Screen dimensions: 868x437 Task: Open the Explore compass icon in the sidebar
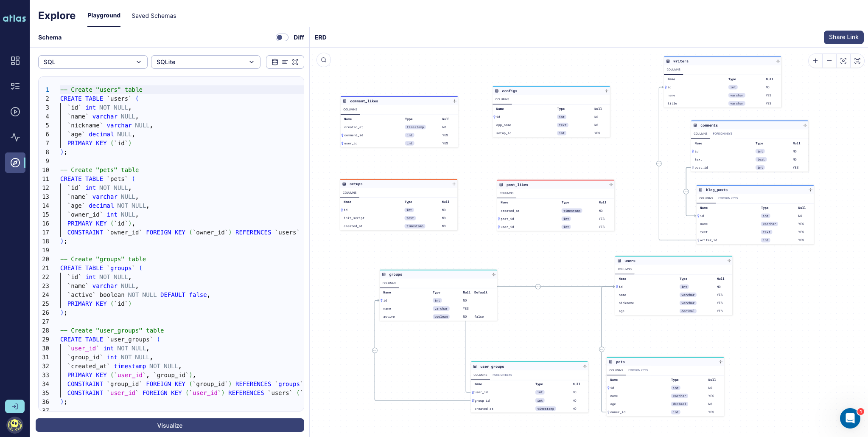(x=15, y=163)
